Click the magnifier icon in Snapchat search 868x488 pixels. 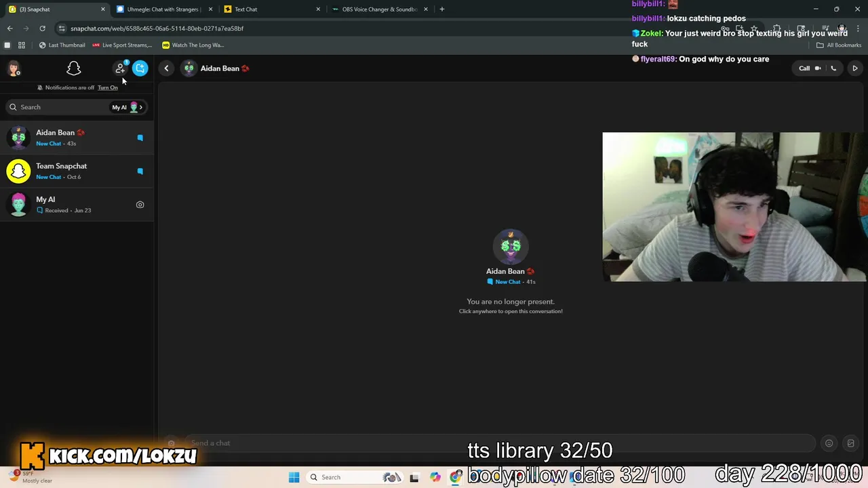point(13,107)
